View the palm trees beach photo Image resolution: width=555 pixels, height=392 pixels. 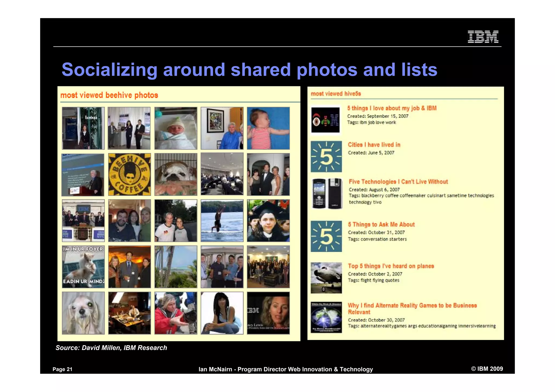(x=176, y=267)
